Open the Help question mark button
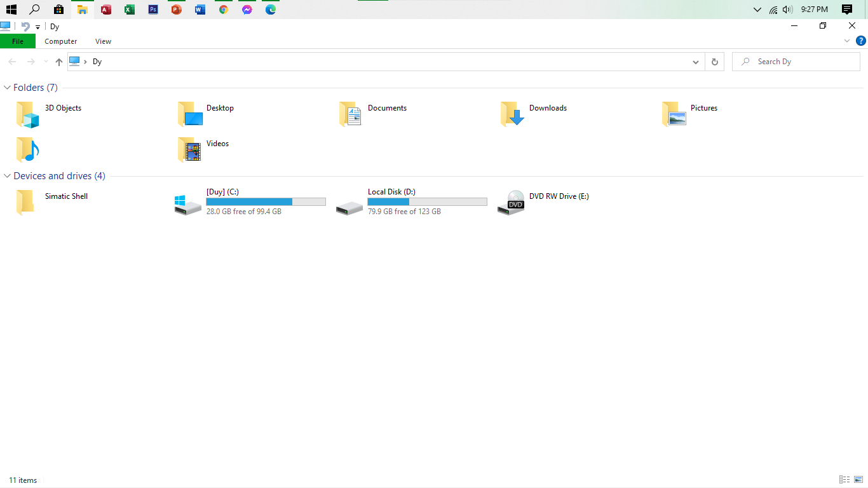The image size is (868, 488). pos(862,41)
